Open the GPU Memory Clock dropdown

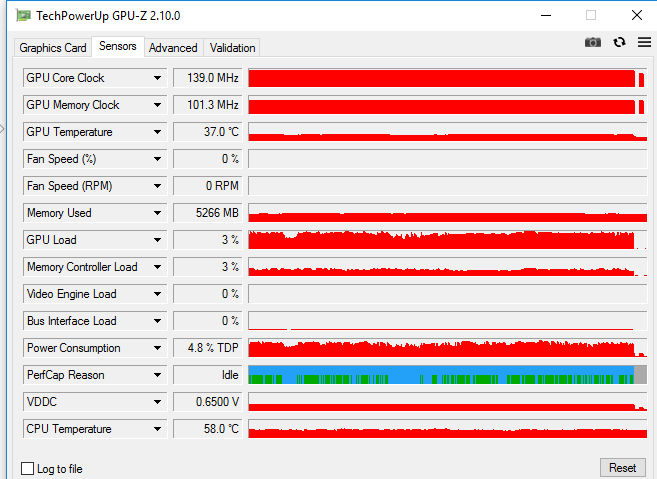95,105
